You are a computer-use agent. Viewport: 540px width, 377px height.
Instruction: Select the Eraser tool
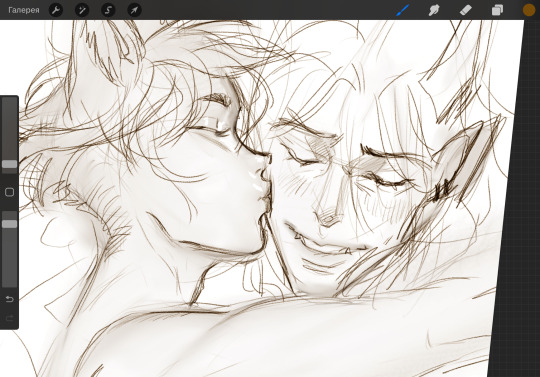(466, 10)
